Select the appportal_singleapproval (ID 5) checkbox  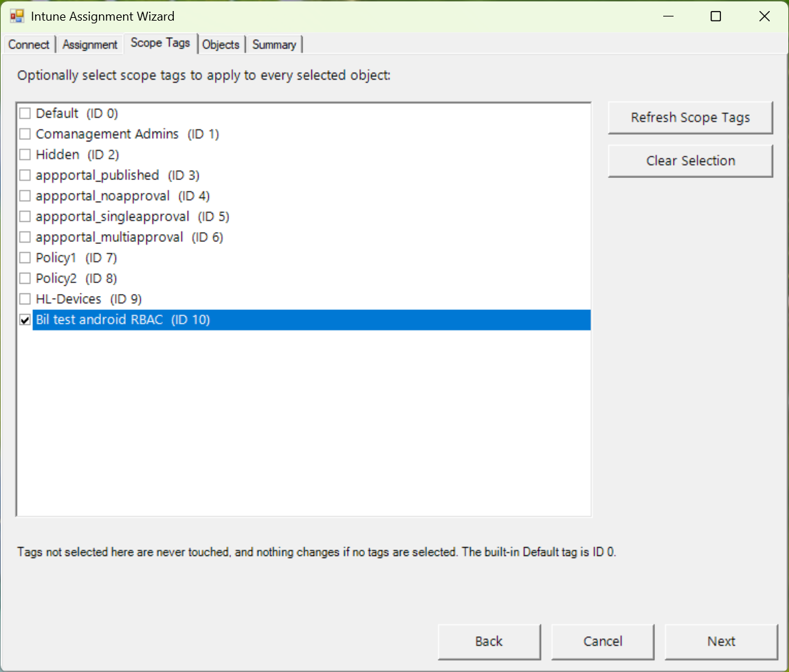click(x=25, y=216)
